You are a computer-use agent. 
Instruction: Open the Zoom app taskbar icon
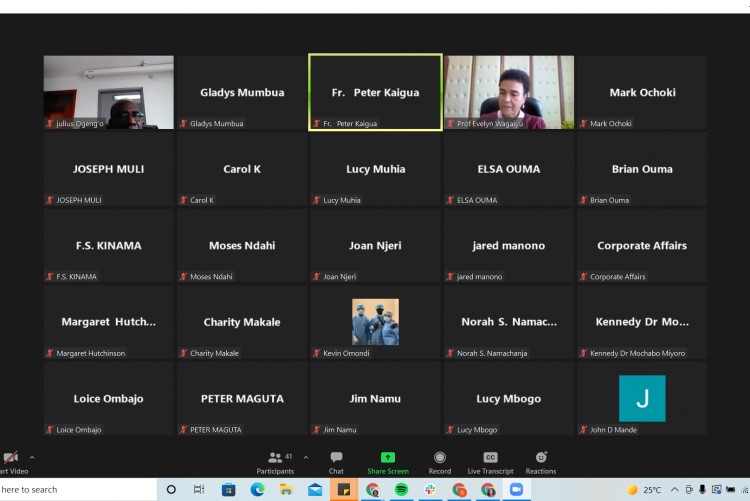pos(517,490)
